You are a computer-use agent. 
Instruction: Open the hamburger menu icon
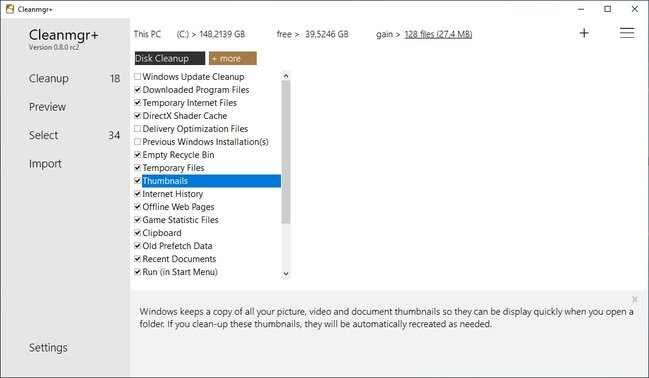627,33
